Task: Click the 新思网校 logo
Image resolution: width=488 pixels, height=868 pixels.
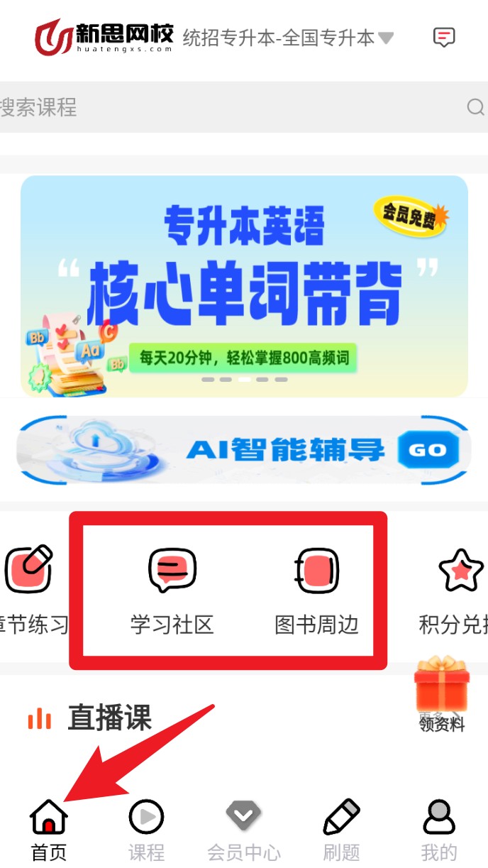Action: (104, 37)
